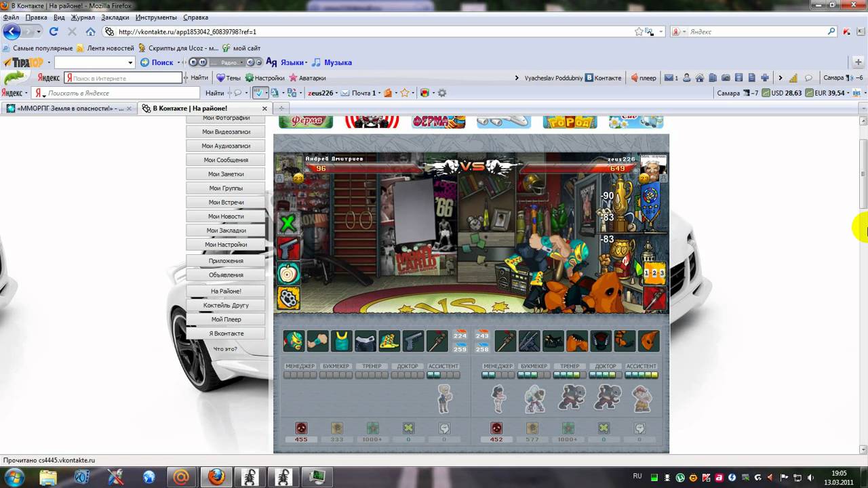
Task: Click right player's orange hood equipment slot
Action: (x=648, y=341)
